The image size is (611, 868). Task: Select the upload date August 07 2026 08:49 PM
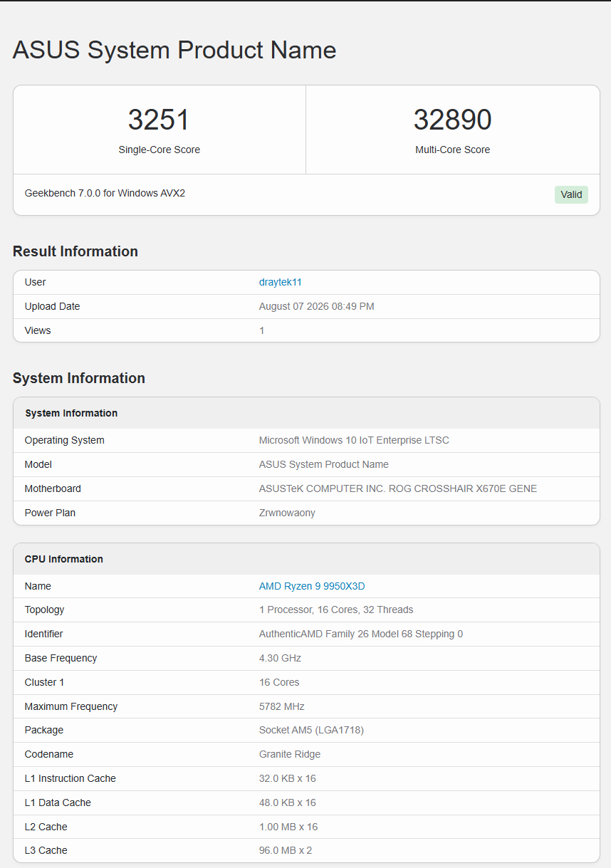pos(317,306)
